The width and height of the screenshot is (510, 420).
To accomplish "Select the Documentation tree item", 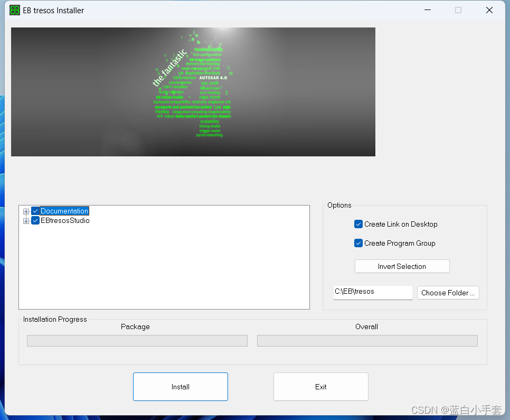I will pyautogui.click(x=64, y=211).
